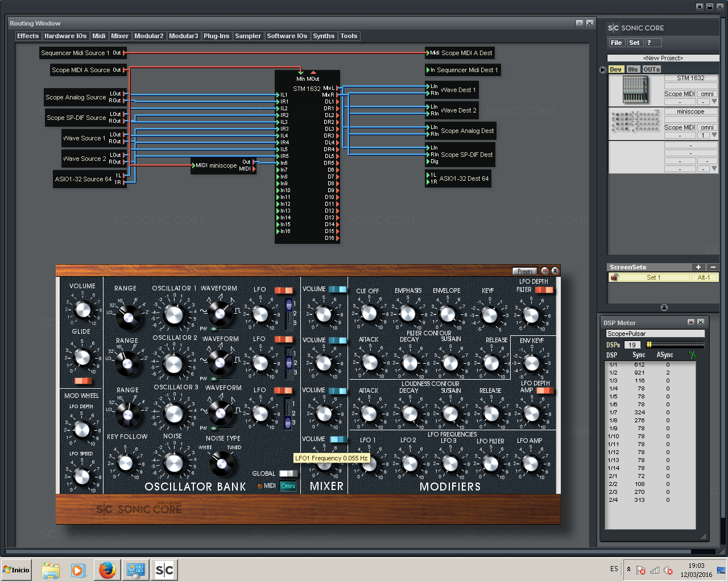Image resolution: width=728 pixels, height=582 pixels.
Task: Click the muted volume tray icon
Action: [668, 570]
